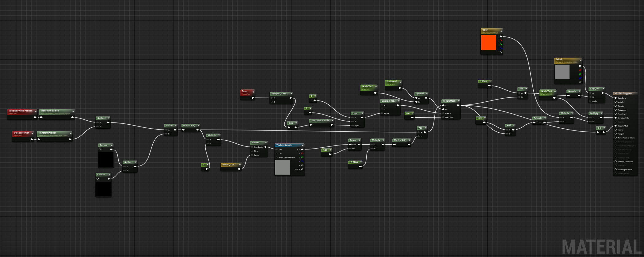The width and height of the screenshot is (644, 257).
Task: Click ShaderDisappear's Pixel Depth Offset pin
Action: pos(615,170)
